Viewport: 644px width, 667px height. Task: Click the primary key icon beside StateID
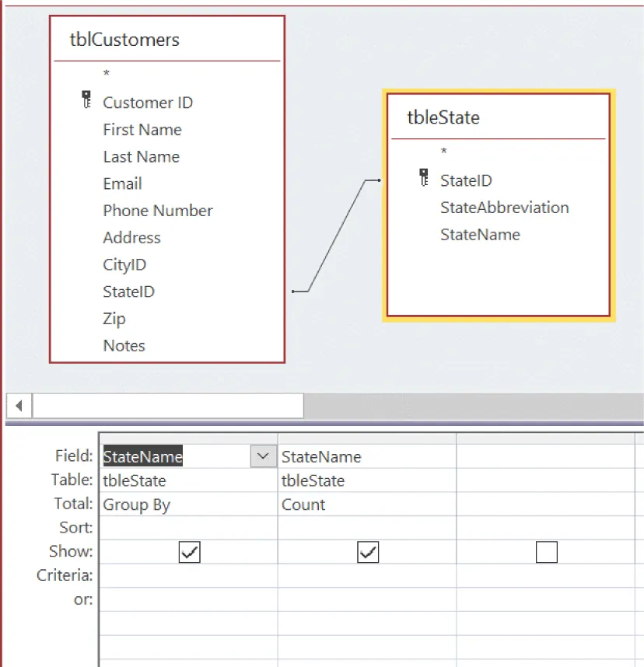pyautogui.click(x=424, y=177)
